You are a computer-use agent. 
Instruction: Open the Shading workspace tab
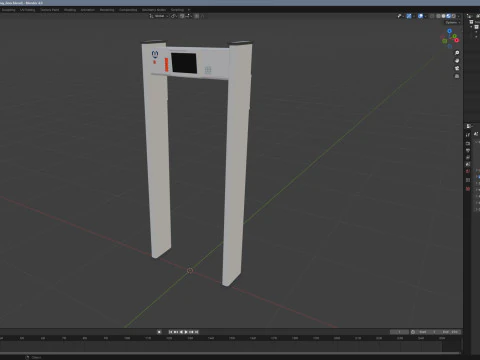[x=70, y=10]
